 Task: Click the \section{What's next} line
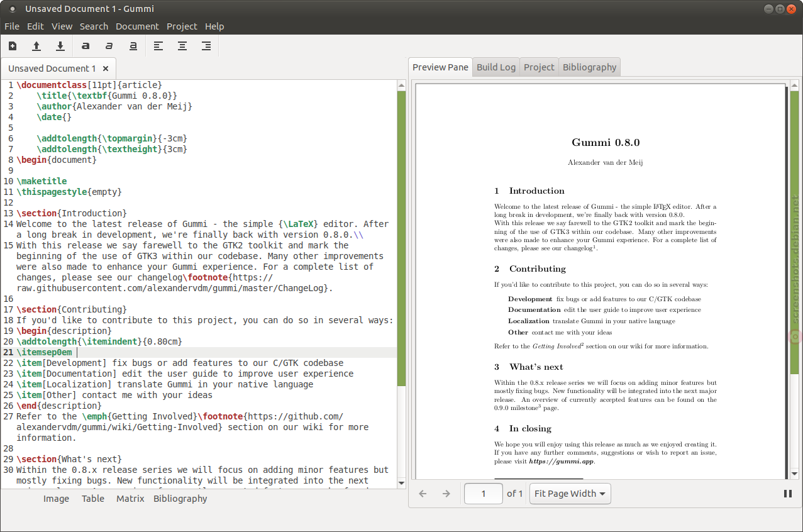pos(69,459)
